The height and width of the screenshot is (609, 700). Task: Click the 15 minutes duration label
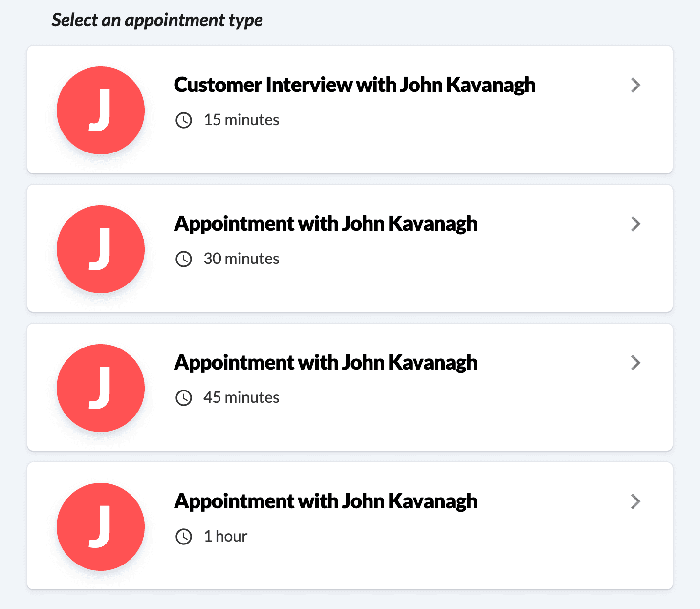[241, 120]
